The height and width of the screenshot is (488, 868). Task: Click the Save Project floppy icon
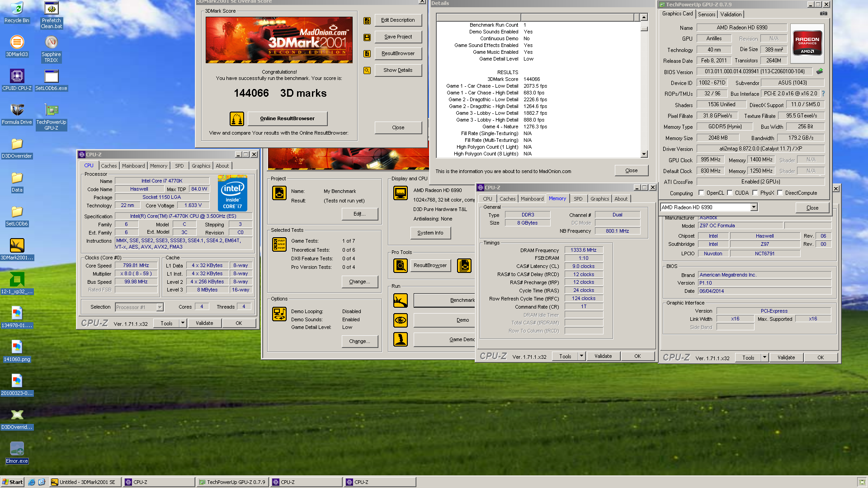[x=367, y=37]
